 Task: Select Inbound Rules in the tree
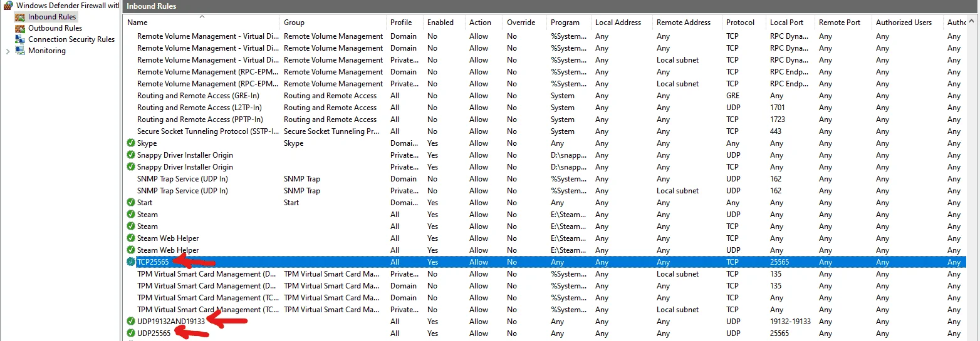(x=52, y=17)
